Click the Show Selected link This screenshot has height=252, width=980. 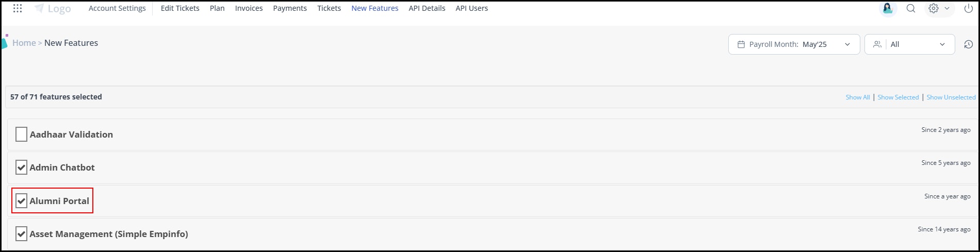click(x=898, y=97)
